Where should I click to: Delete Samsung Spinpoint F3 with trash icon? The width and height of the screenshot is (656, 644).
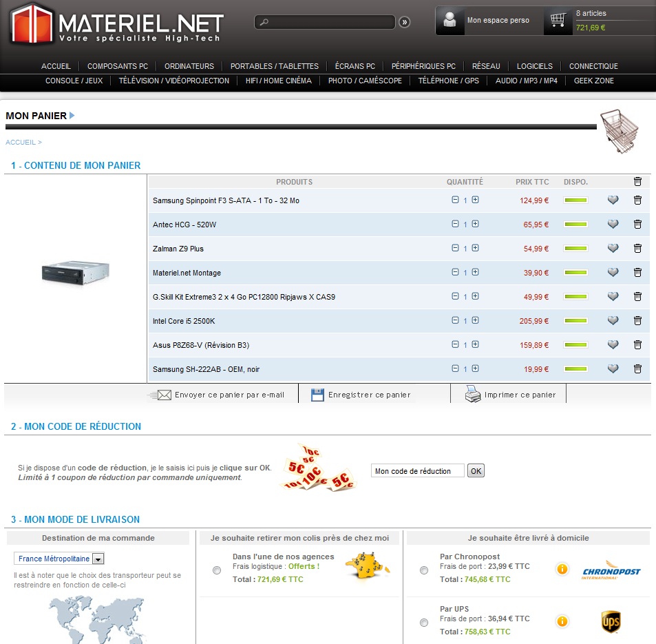(637, 200)
